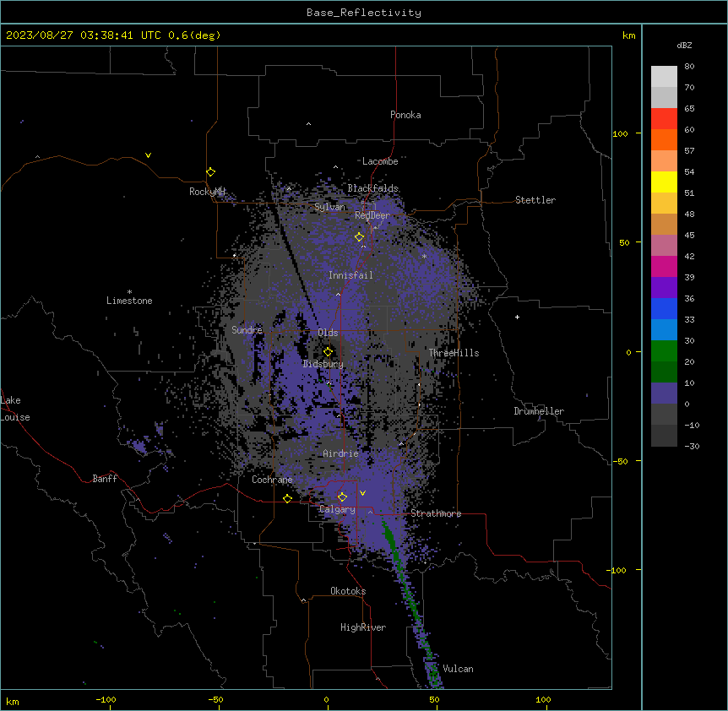Viewport: 728px width, 711px height.
Task: Click the 80 dBZ white color swatch
Action: pos(664,77)
